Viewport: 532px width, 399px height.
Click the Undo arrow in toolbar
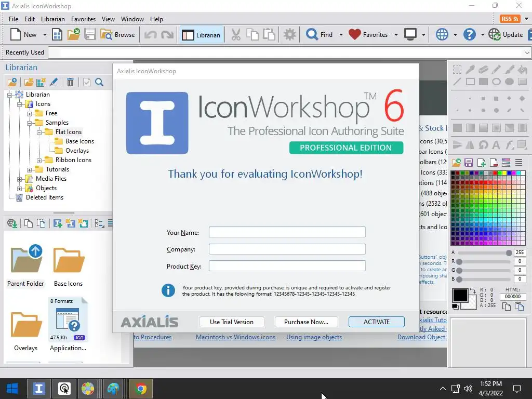(151, 35)
